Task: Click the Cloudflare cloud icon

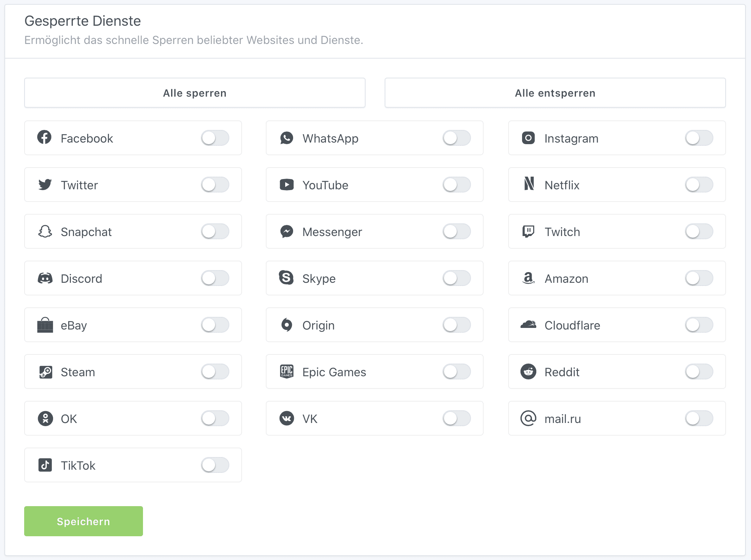Action: [x=528, y=325]
